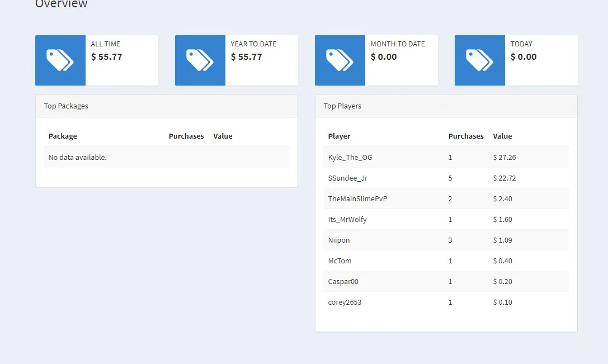Select the Year To Date $ 55.77 amount
Viewport: 608px width, 364px height.
click(247, 56)
